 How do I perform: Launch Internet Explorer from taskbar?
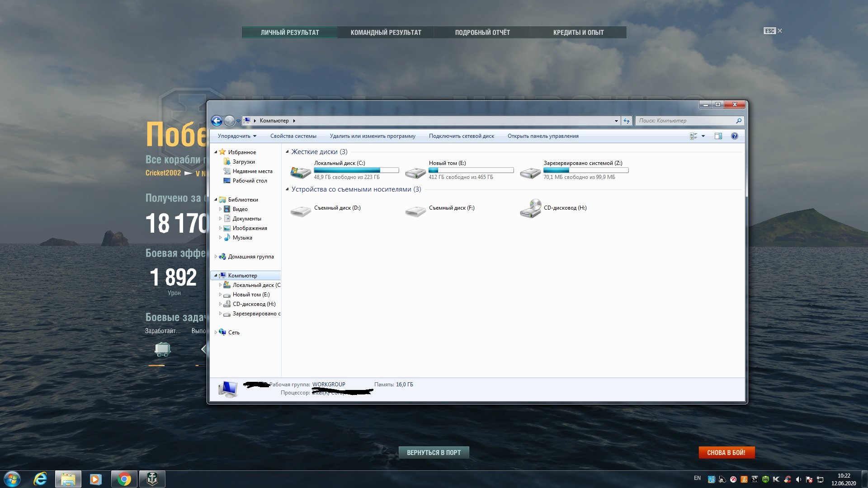[x=40, y=479]
